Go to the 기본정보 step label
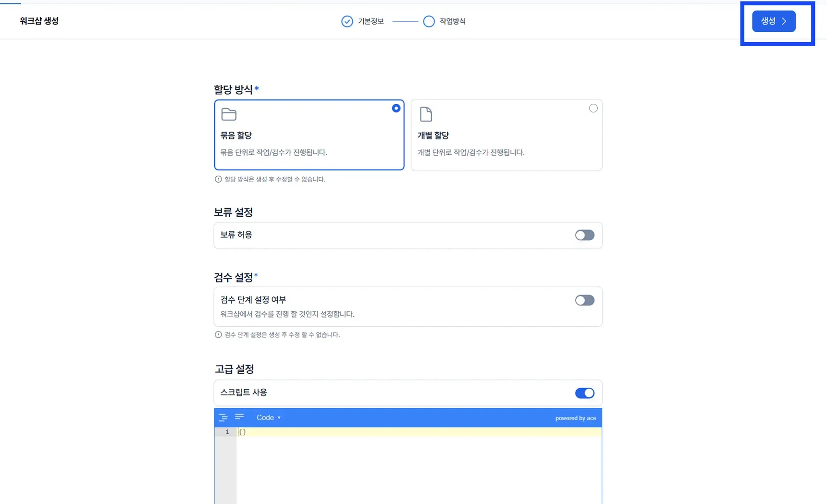 (x=371, y=22)
